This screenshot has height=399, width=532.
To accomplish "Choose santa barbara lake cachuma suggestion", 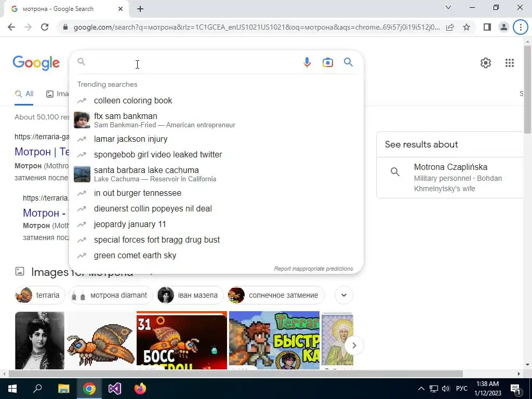I will tap(216, 174).
